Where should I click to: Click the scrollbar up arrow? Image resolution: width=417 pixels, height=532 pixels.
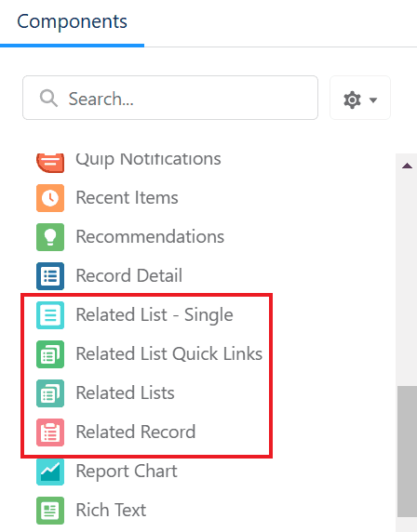[407, 166]
